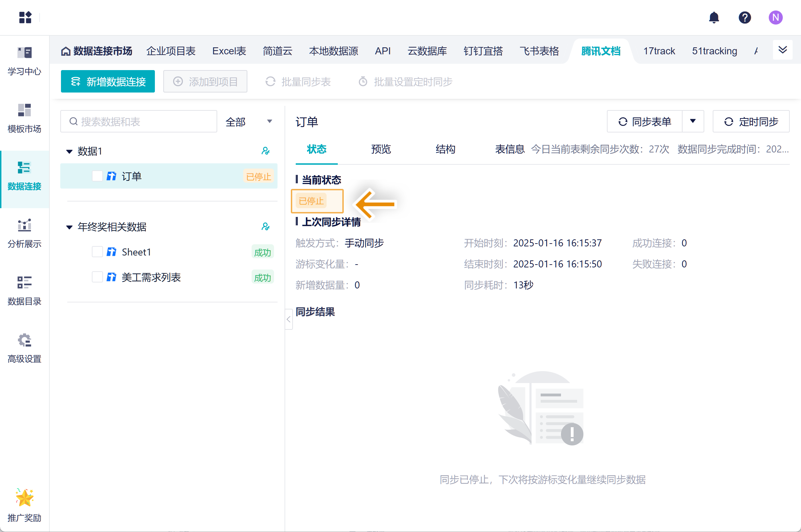Image resolution: width=801 pixels, height=532 pixels.
Task: Open 高级设置 in the sidebar
Action: [x=25, y=348]
